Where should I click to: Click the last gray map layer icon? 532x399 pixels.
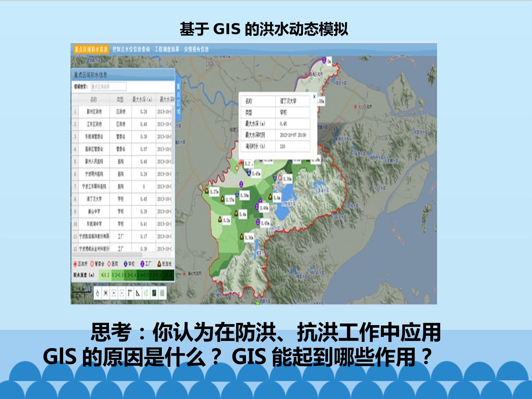point(162,293)
